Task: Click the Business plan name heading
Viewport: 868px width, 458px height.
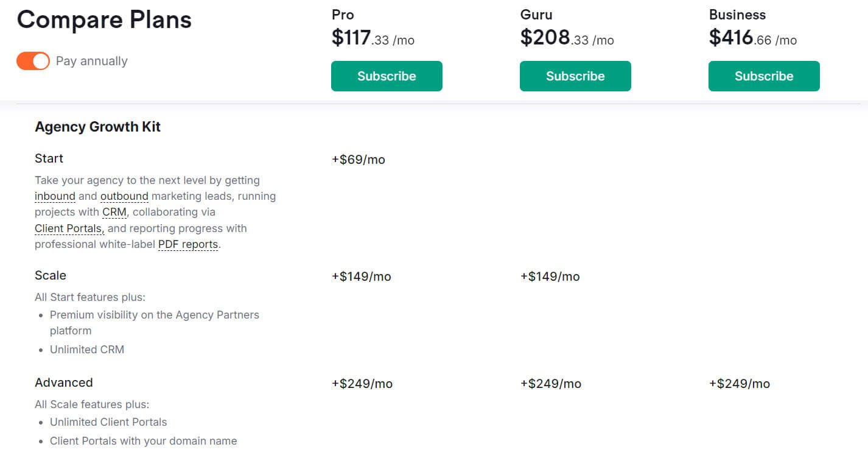Action: 737,15
